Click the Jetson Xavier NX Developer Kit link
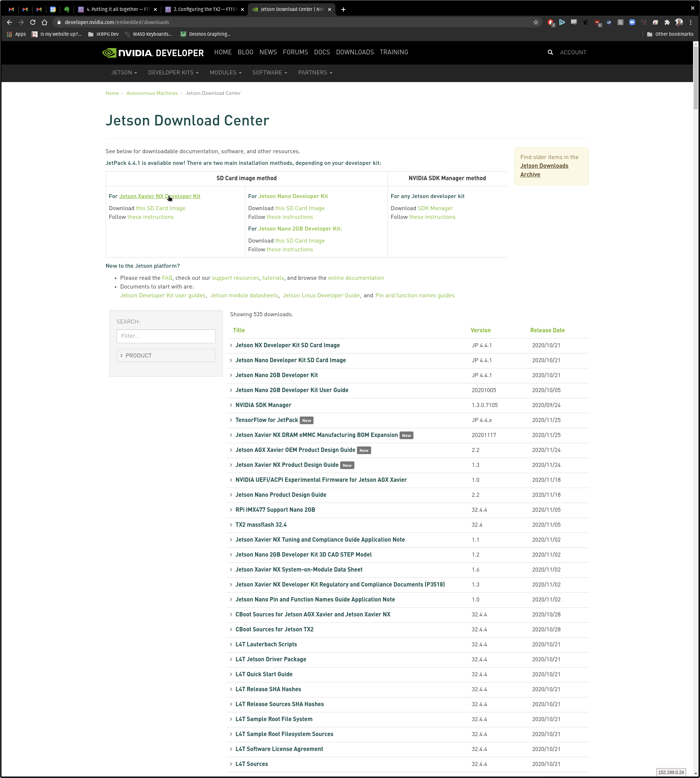 pyautogui.click(x=160, y=196)
